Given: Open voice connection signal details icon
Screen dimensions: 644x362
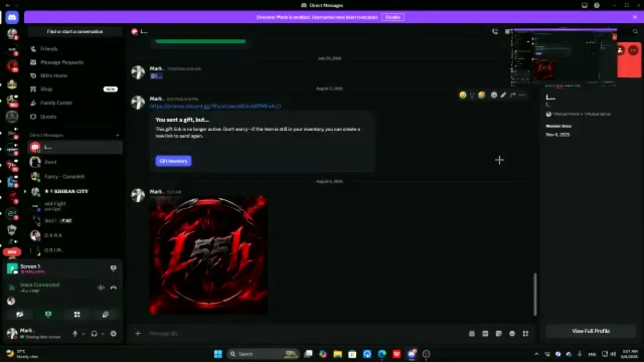Looking at the screenshot, I should (x=12, y=288).
